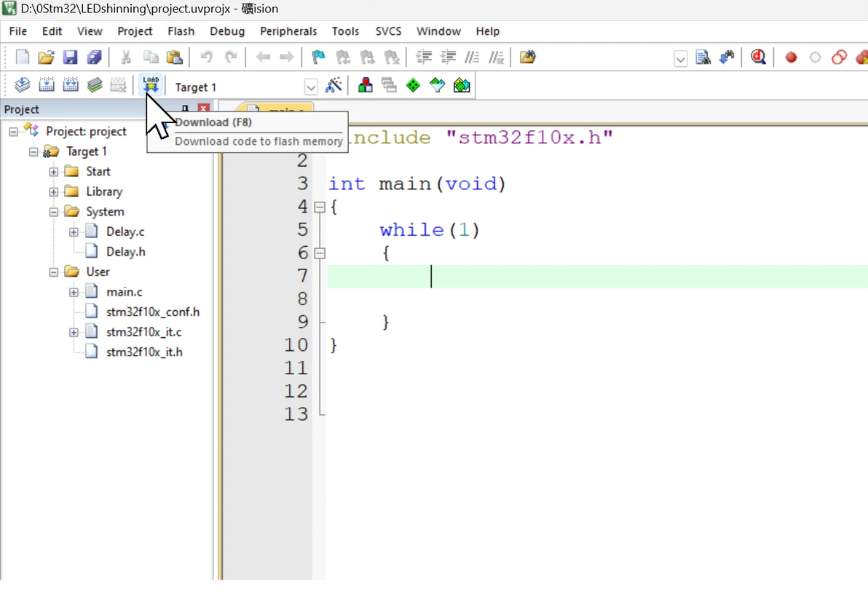This screenshot has width=868, height=600.
Task: Click the Cut scissors icon
Action: 126,57
